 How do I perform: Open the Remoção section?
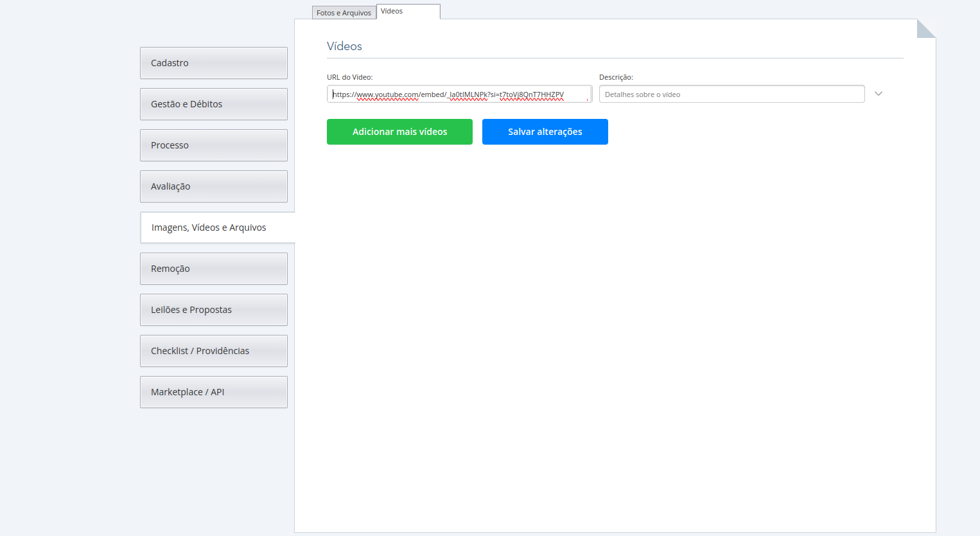coord(213,269)
